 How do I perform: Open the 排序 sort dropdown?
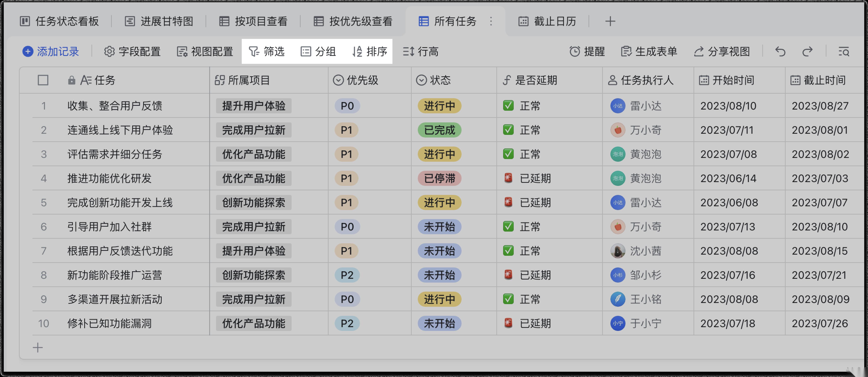[x=370, y=52]
